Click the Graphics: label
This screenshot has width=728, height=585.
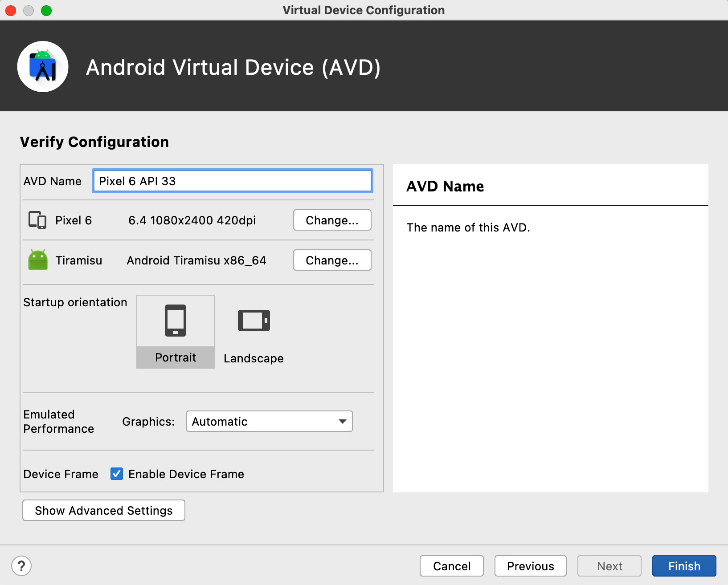point(148,422)
